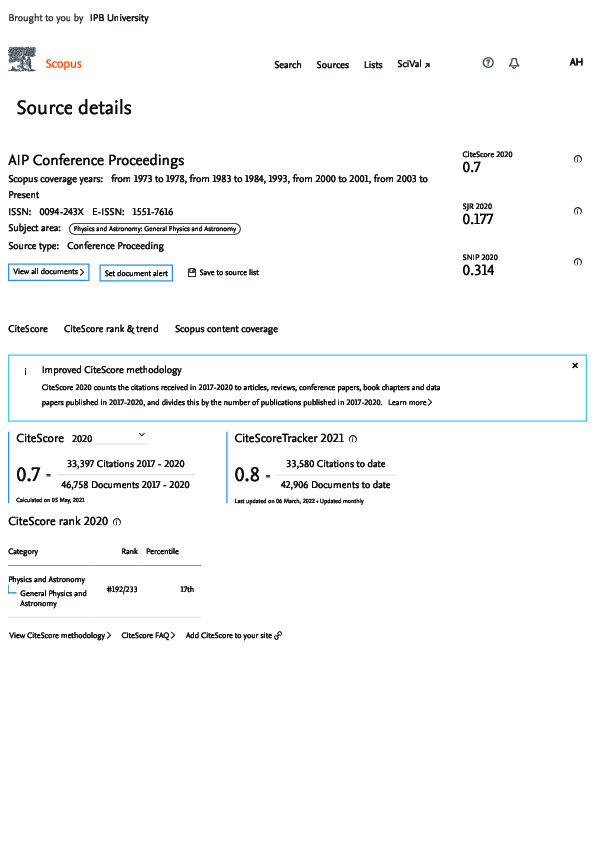Open the AH user account menu

[576, 62]
